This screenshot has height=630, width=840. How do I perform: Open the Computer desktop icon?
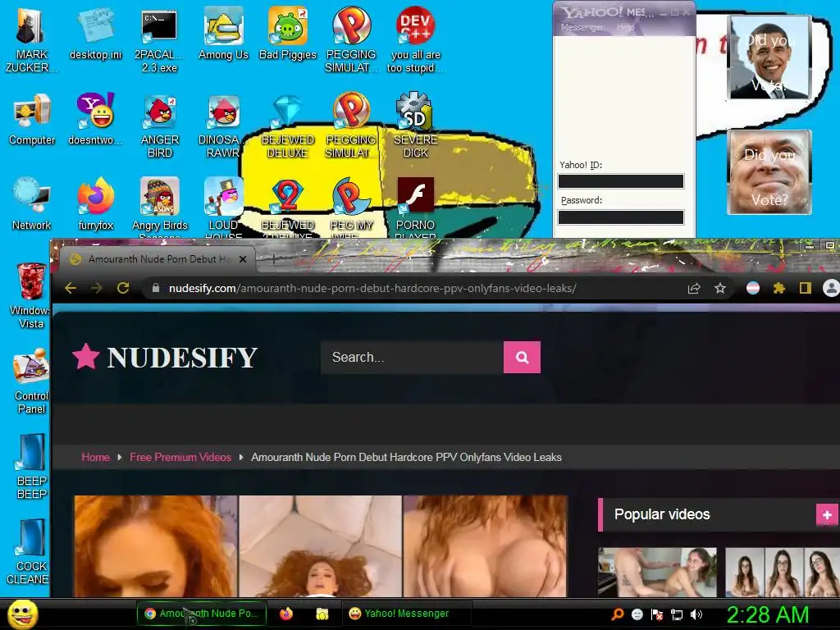(x=32, y=119)
